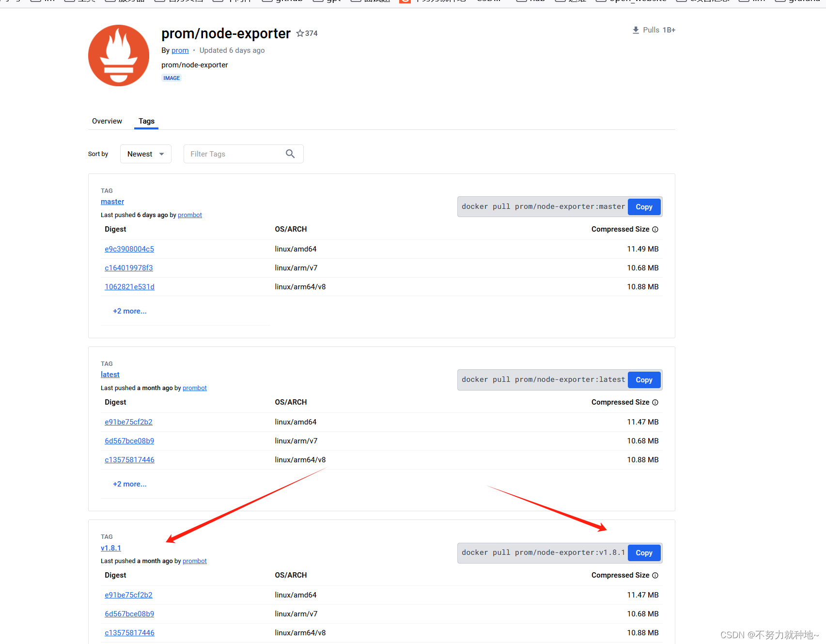Open the latest tag link
Viewport: 826px width, 644px height.
110,375
